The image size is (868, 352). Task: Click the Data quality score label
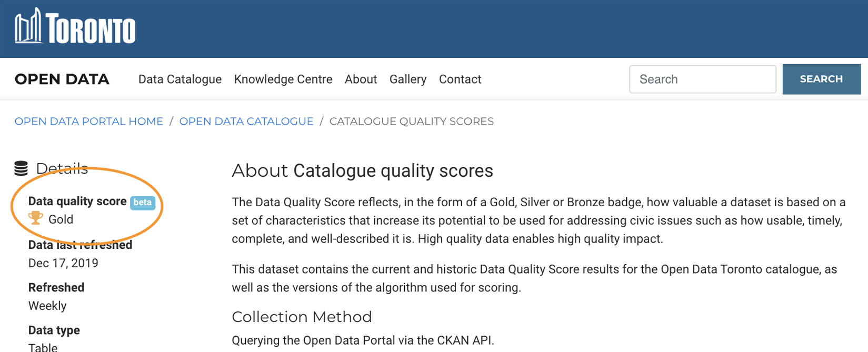[x=77, y=202]
